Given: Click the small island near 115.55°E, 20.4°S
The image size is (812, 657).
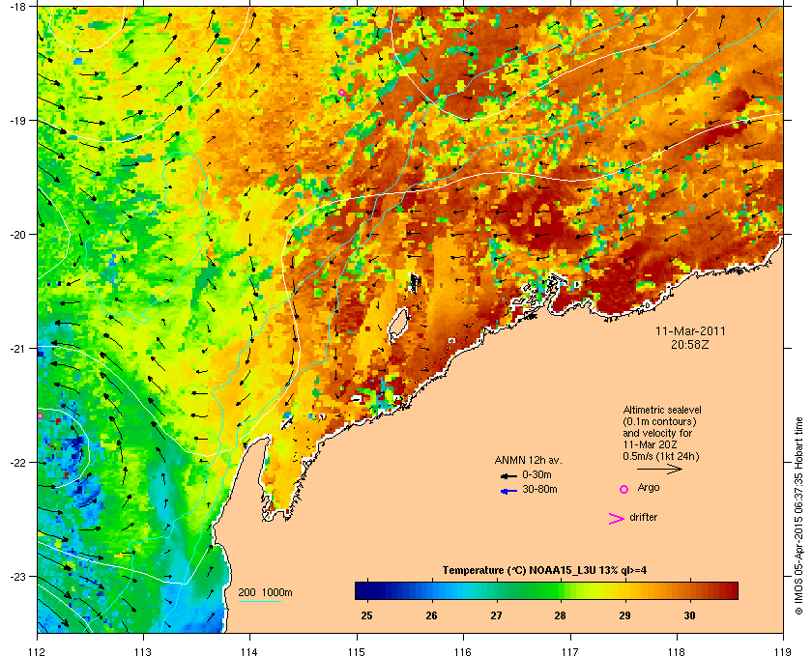Looking at the screenshot, I should pos(415,283).
